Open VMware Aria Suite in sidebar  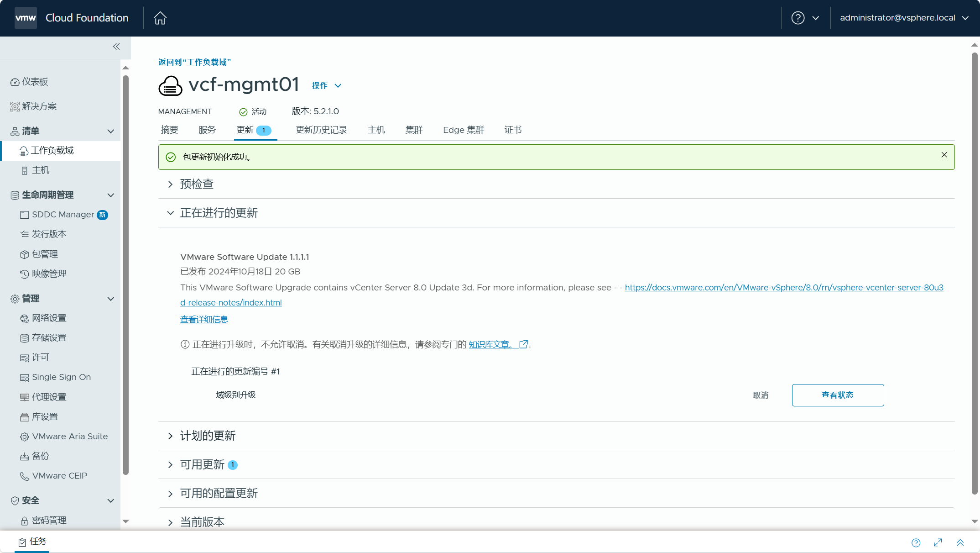coord(64,437)
